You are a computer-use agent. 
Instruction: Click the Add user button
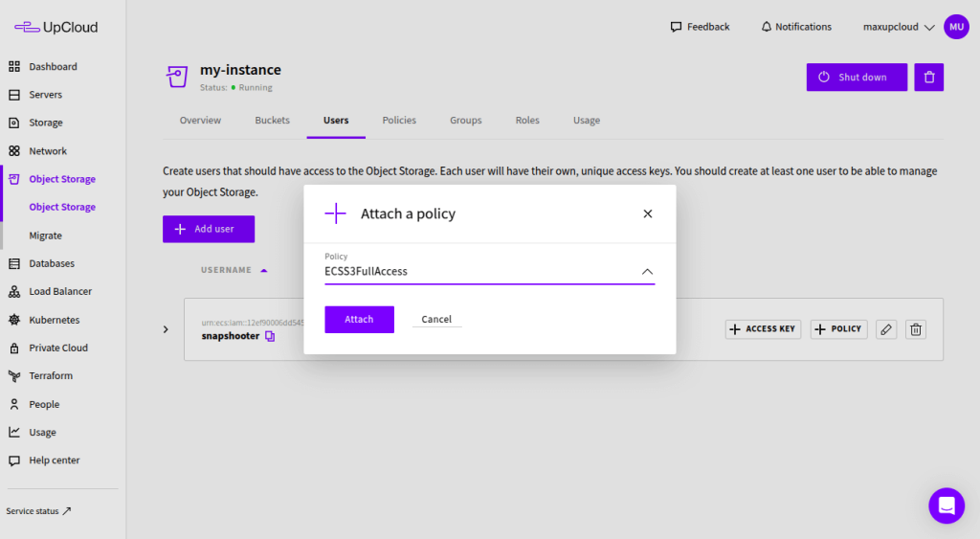(209, 230)
